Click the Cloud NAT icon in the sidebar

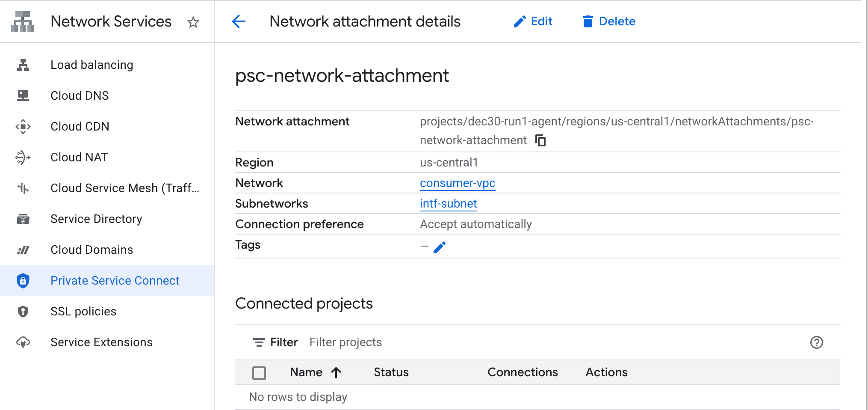(23, 157)
